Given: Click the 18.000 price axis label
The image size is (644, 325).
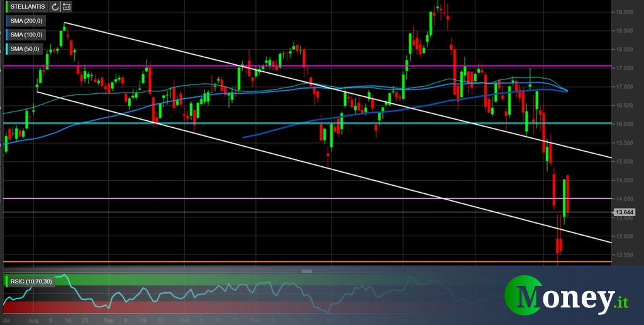Looking at the screenshot, I should (624, 49).
